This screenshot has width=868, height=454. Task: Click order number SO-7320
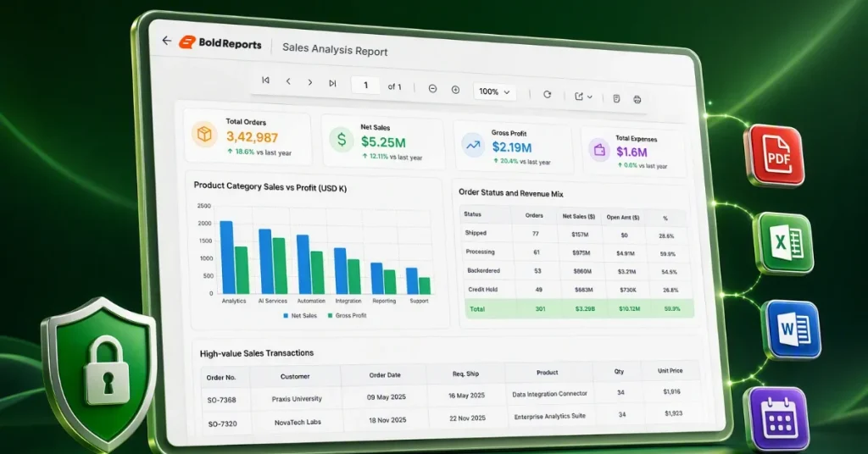pos(223,424)
